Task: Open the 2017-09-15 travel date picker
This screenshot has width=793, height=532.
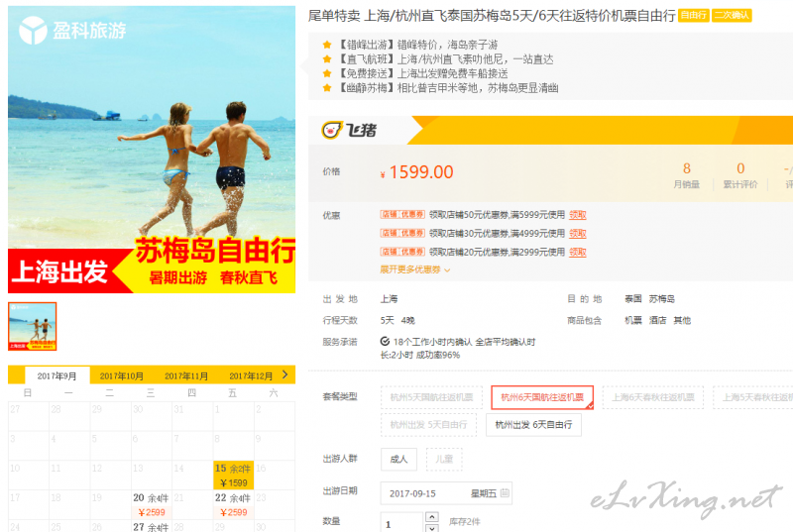Action: (x=446, y=493)
